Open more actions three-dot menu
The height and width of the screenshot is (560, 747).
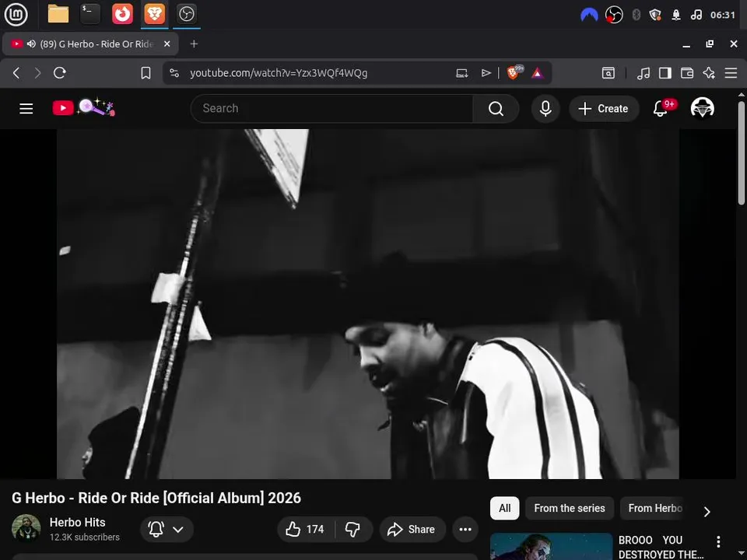tap(465, 529)
